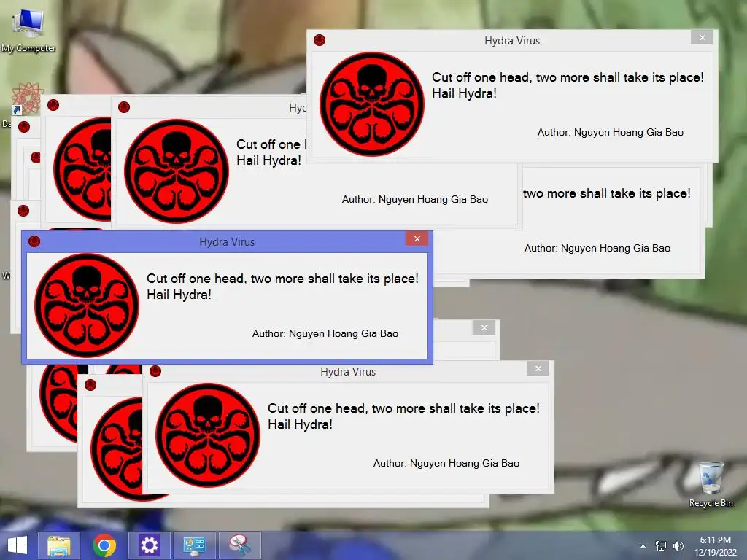The height and width of the screenshot is (560, 747).
Task: Click Author line in the top-right window
Action: click(x=611, y=133)
